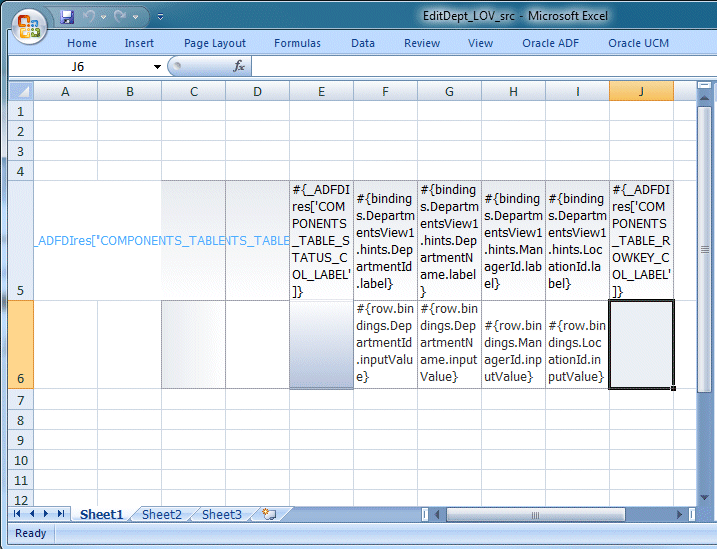Select row 1 header

click(21, 111)
